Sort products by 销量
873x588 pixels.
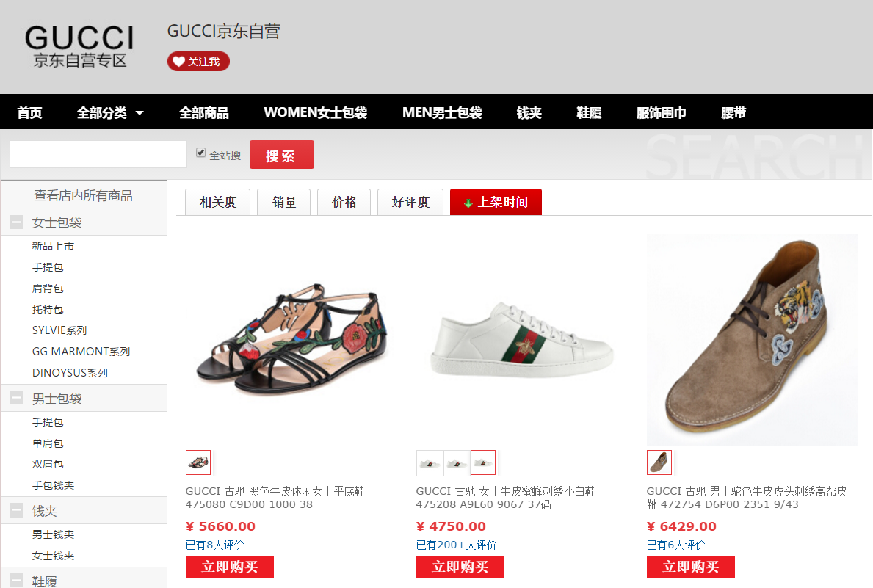284,202
